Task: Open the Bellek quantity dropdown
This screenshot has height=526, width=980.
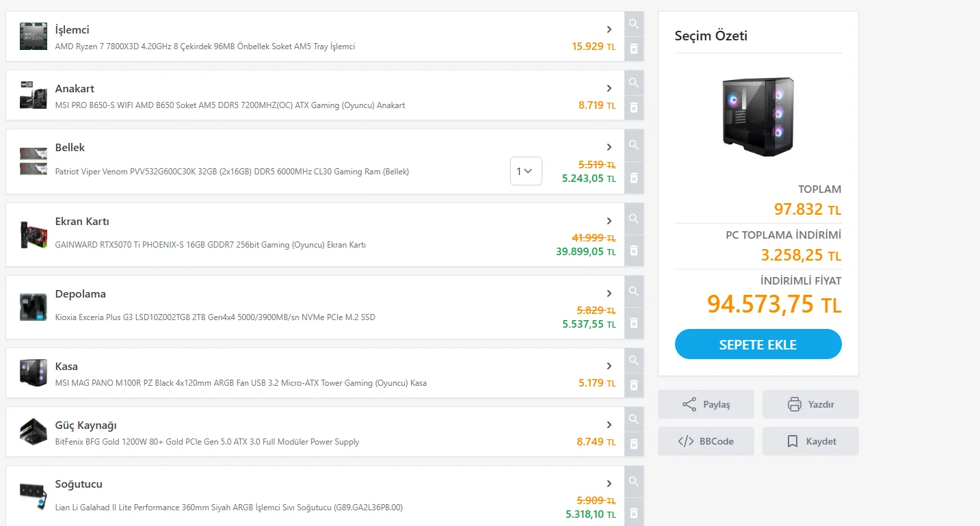Action: click(x=526, y=171)
